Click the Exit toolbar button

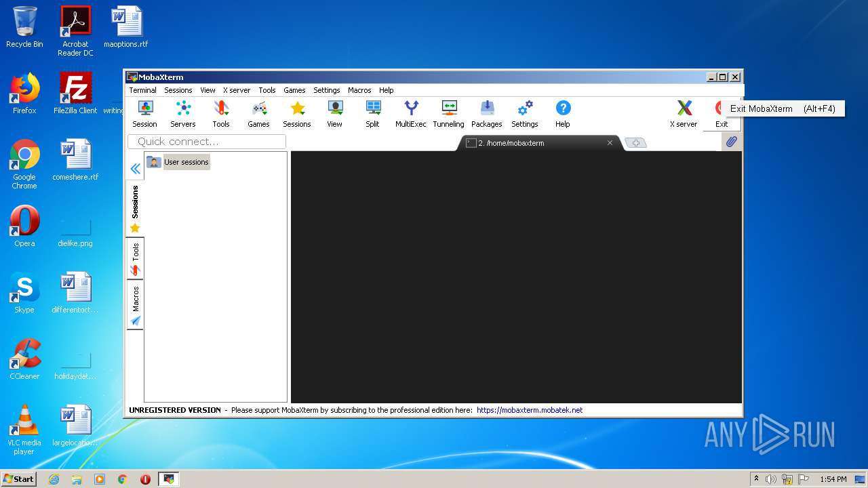[721, 114]
